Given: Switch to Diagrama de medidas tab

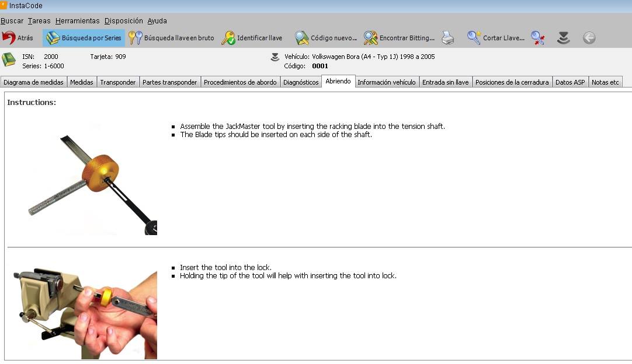Looking at the screenshot, I should click(33, 82).
